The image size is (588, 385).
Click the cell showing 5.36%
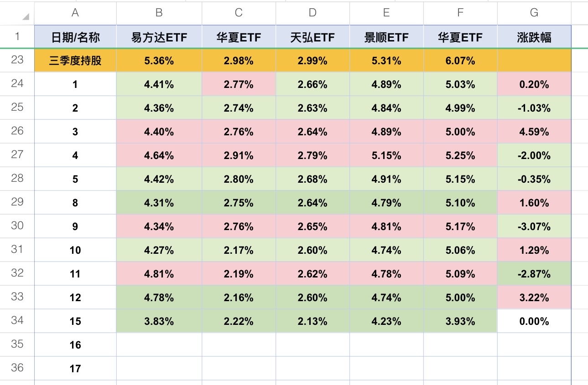(x=159, y=61)
